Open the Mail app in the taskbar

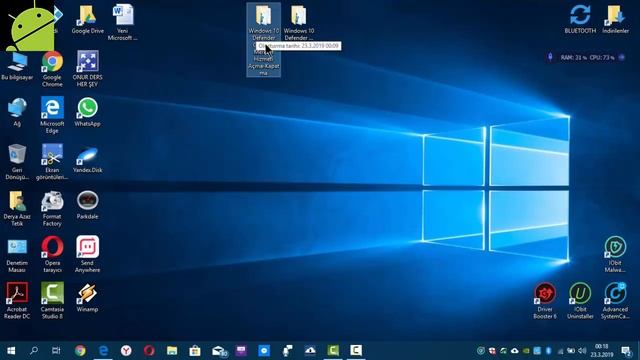point(219,351)
